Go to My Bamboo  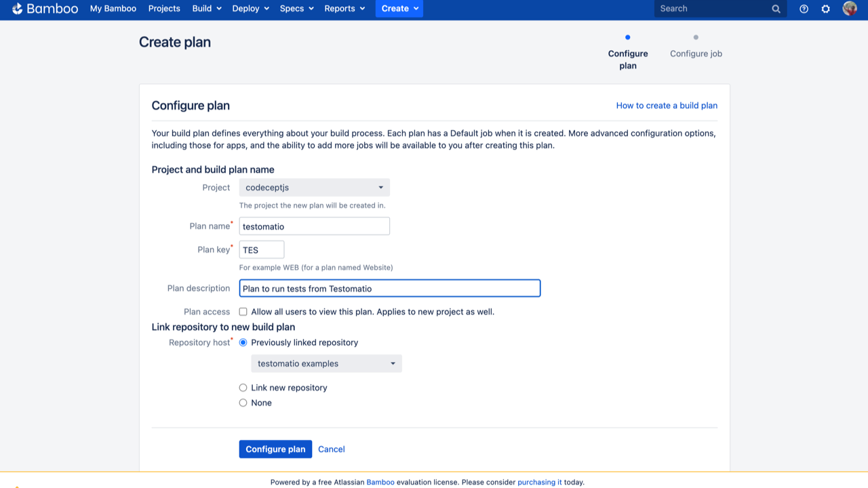[113, 9]
